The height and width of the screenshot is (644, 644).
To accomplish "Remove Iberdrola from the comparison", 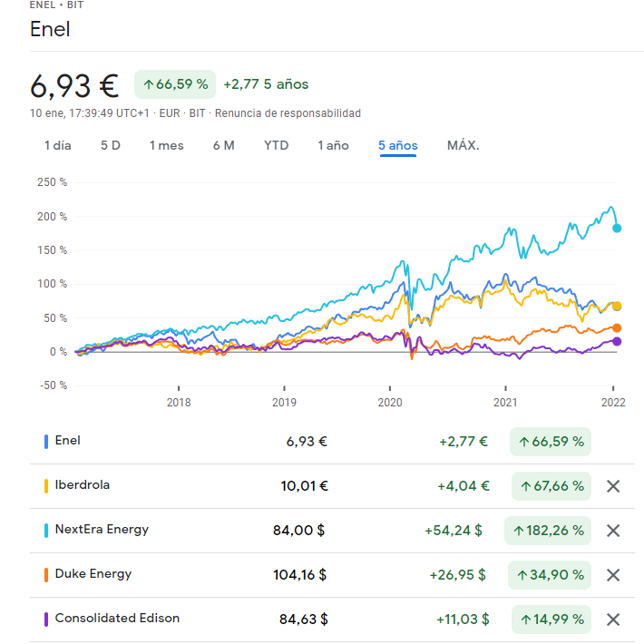I will pyautogui.click(x=613, y=486).
